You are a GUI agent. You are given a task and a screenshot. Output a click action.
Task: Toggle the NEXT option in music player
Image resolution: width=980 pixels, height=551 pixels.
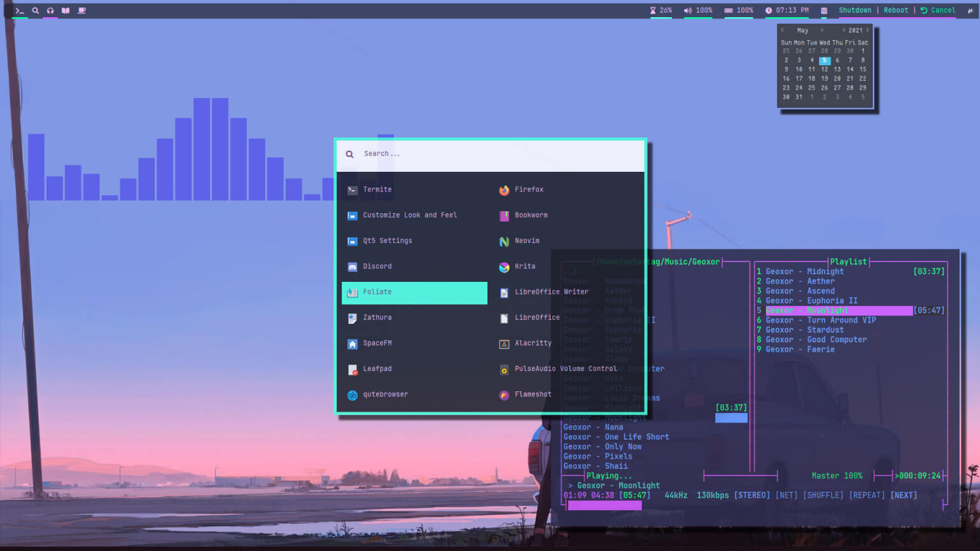pyautogui.click(x=904, y=495)
